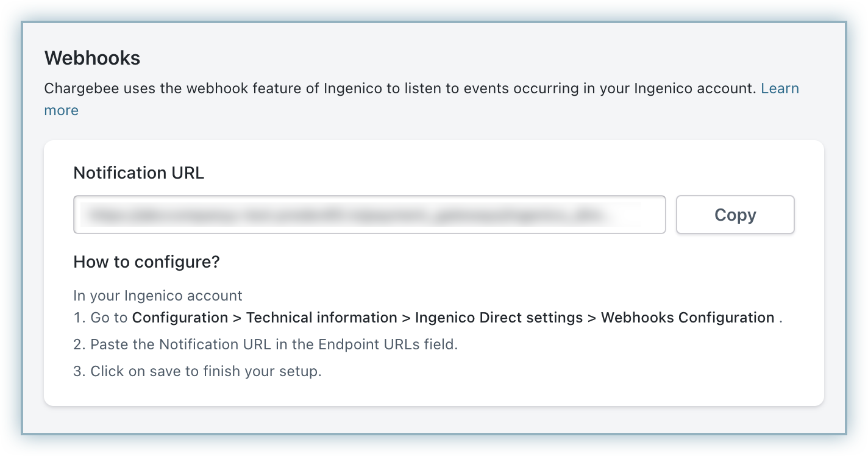Click the bold Webhooks Configuration text
Viewport: 868px width, 456px height.
click(688, 318)
